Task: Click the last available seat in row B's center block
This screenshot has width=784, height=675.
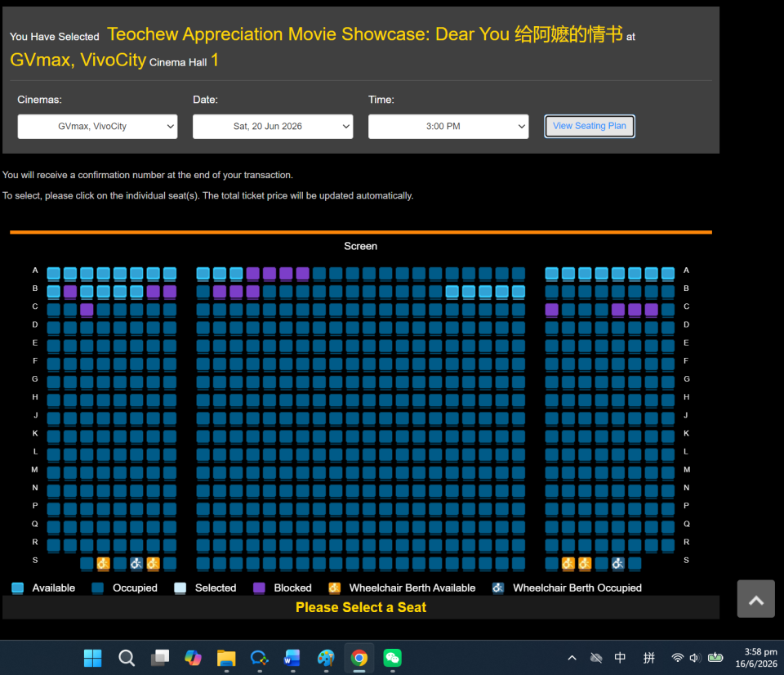Action: point(519,291)
